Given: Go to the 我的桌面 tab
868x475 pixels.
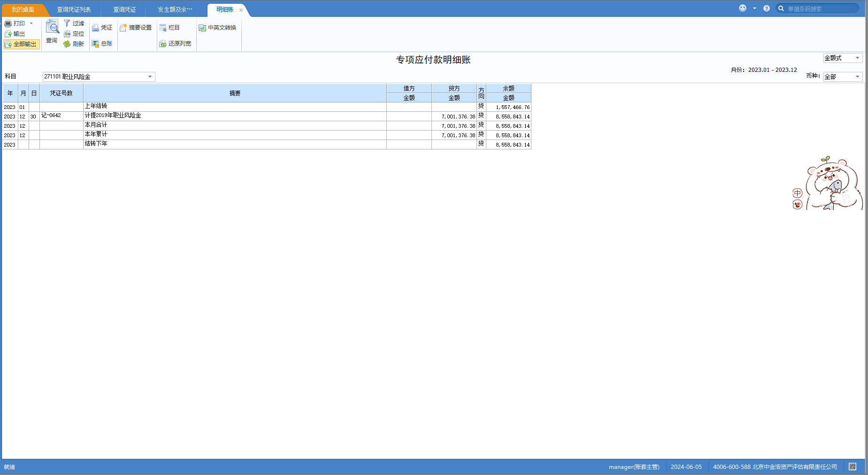Looking at the screenshot, I should click(23, 9).
